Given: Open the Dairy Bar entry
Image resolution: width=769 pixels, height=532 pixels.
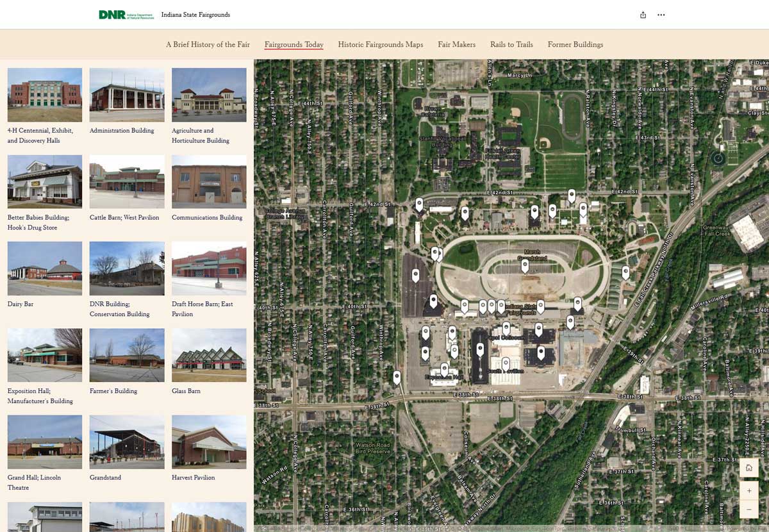Looking at the screenshot, I should [44, 269].
